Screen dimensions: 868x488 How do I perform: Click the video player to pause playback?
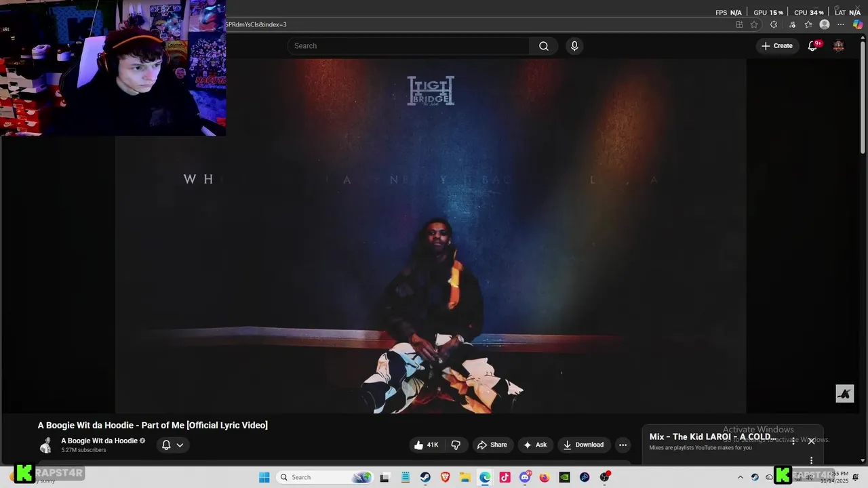click(431, 236)
